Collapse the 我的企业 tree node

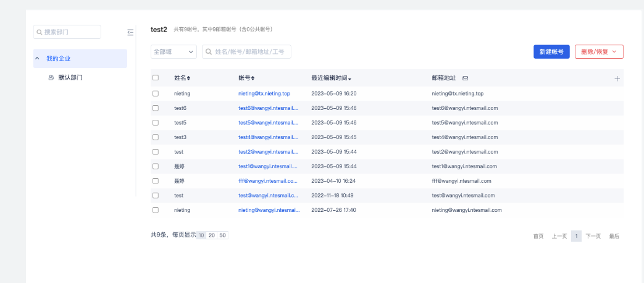click(38, 58)
